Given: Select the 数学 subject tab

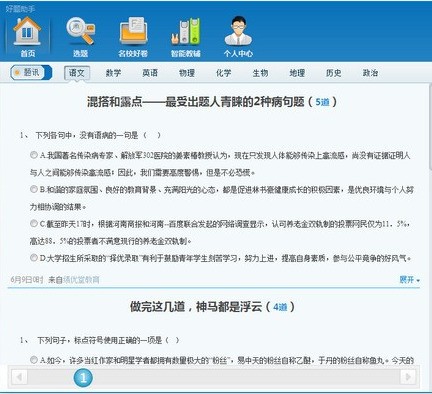Looking at the screenshot, I should [x=113, y=73].
